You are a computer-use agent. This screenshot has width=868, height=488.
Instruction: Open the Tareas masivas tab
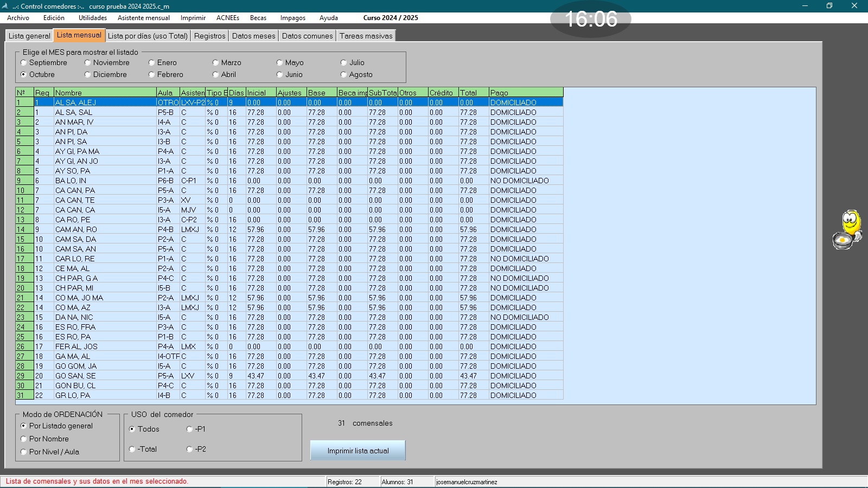366,36
